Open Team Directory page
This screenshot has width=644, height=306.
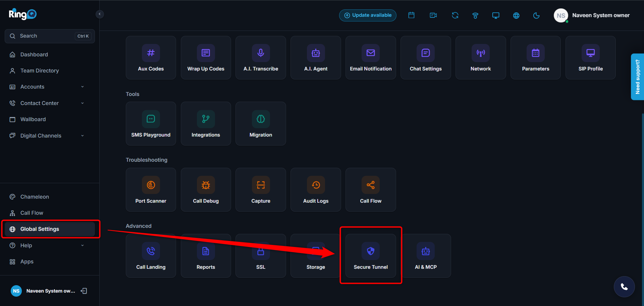50,71
